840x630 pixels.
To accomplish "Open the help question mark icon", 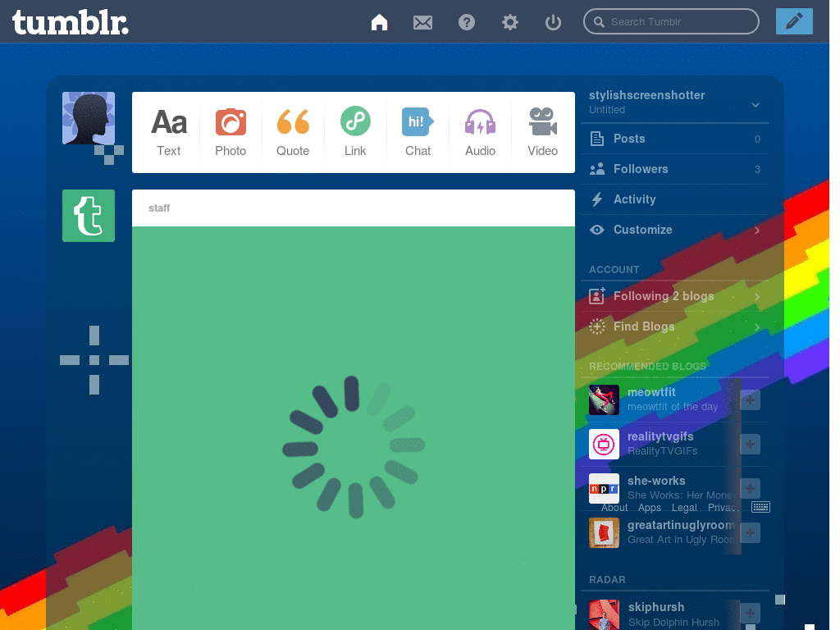I will coord(467,22).
